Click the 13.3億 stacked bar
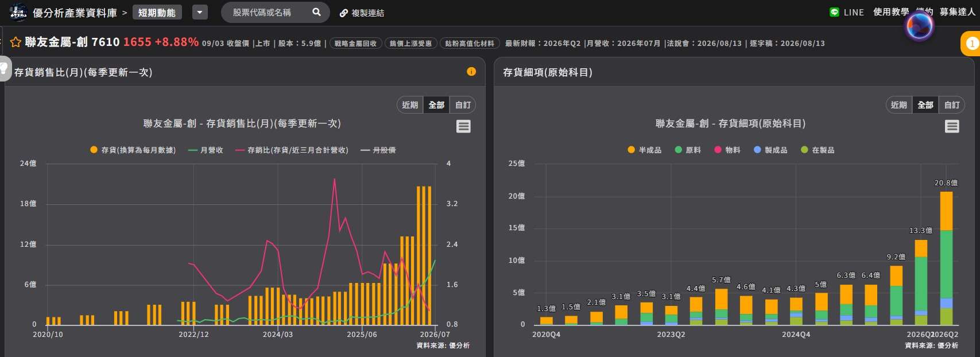The height and width of the screenshot is (357, 980). click(921, 282)
